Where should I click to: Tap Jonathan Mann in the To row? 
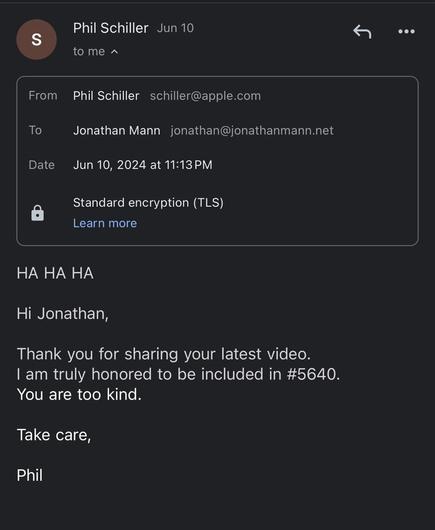(x=117, y=130)
